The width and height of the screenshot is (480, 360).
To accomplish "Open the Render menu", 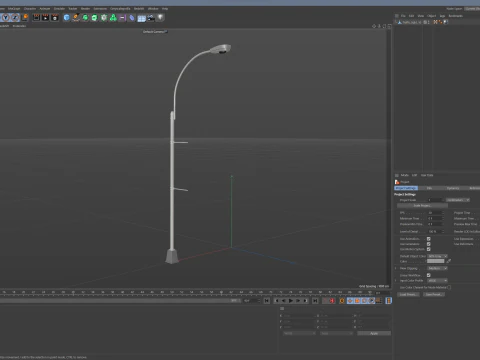I will pos(85,8).
